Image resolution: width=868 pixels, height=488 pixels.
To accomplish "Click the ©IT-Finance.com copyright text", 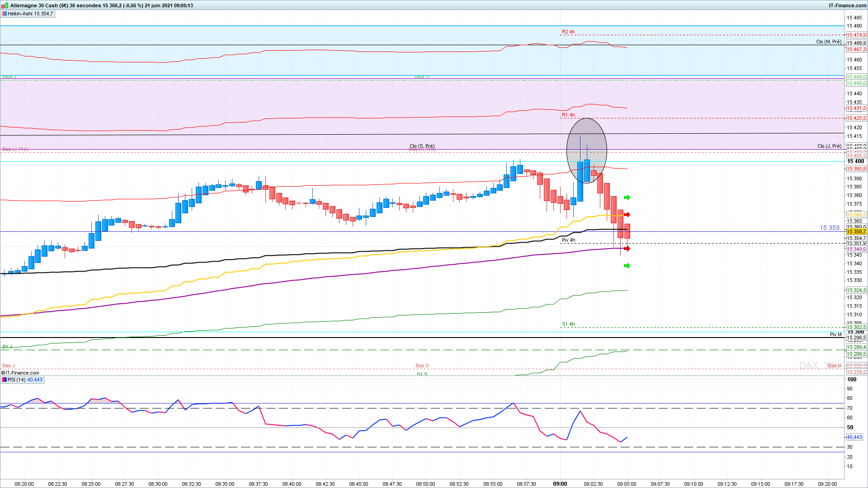I will 20,373.
